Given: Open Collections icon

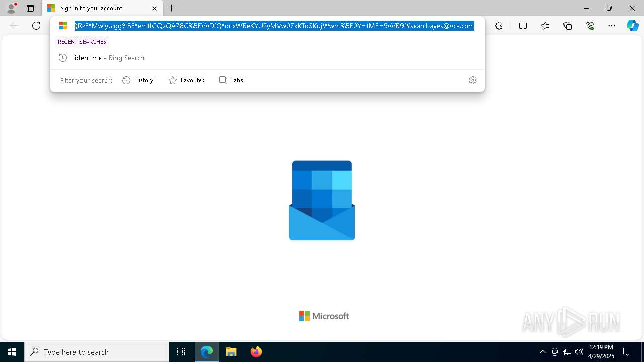Looking at the screenshot, I should point(568,26).
